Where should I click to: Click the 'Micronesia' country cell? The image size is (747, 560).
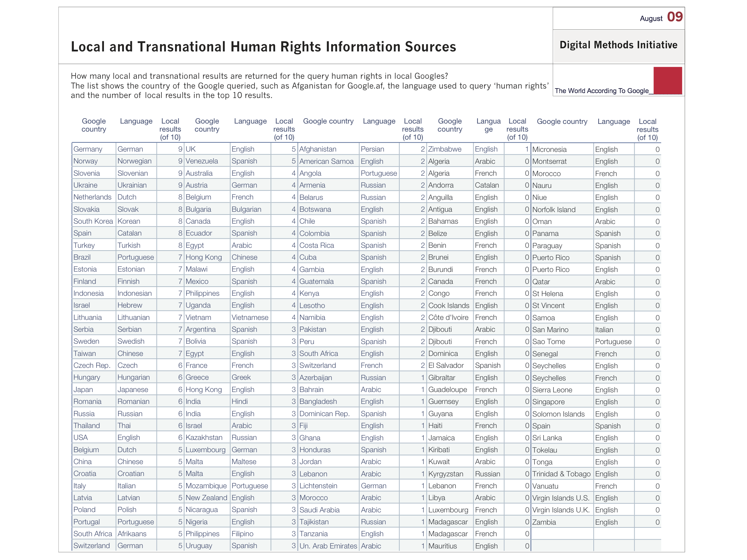click(x=562, y=149)
